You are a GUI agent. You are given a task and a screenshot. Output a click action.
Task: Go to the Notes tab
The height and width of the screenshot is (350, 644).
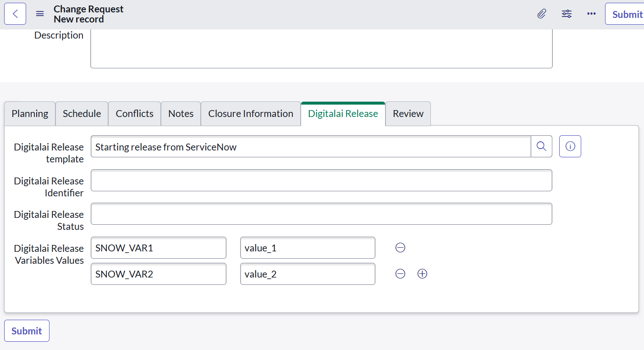[181, 114]
